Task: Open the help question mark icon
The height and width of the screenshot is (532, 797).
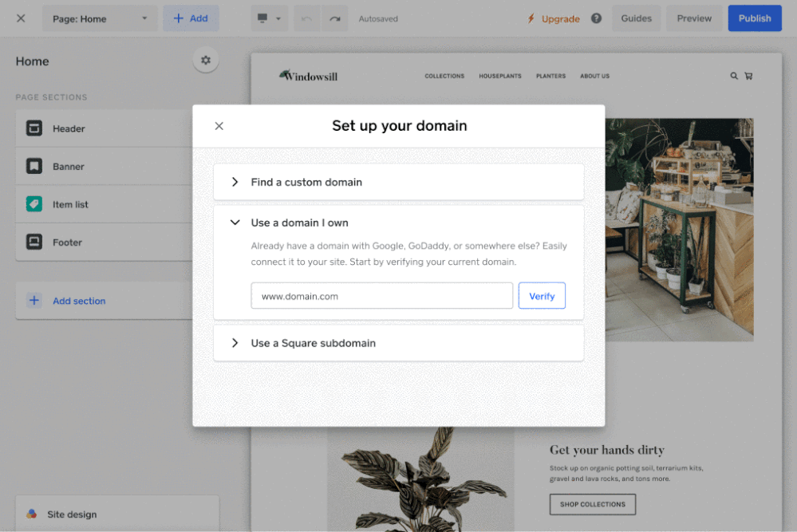Action: coord(596,18)
